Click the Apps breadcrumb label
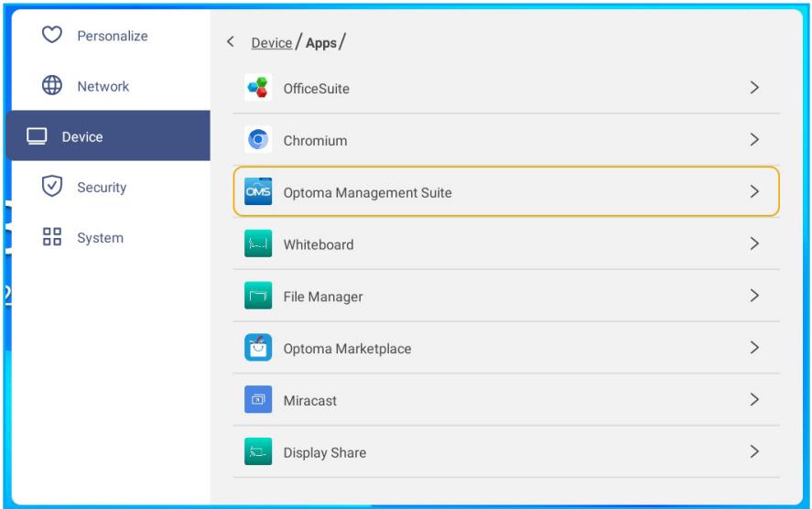 coord(321,43)
